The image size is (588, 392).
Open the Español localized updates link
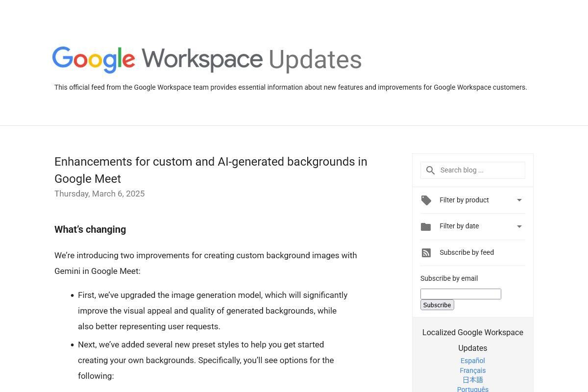(473, 361)
